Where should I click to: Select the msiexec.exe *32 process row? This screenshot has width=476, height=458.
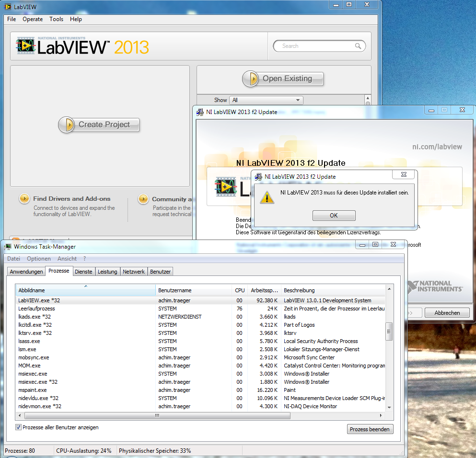click(x=200, y=382)
